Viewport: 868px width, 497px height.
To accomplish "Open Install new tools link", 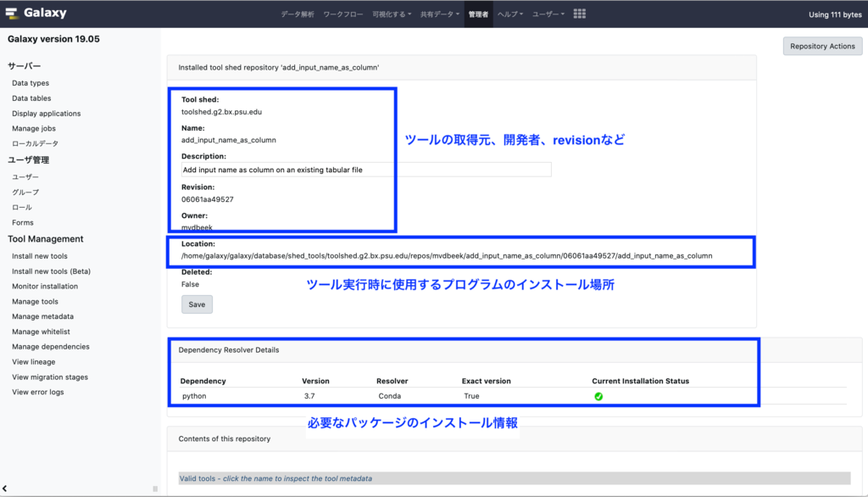I will coord(40,256).
